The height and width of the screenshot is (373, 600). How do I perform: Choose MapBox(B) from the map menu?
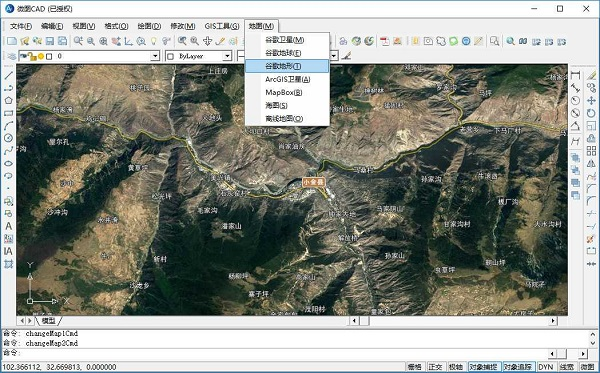287,92
